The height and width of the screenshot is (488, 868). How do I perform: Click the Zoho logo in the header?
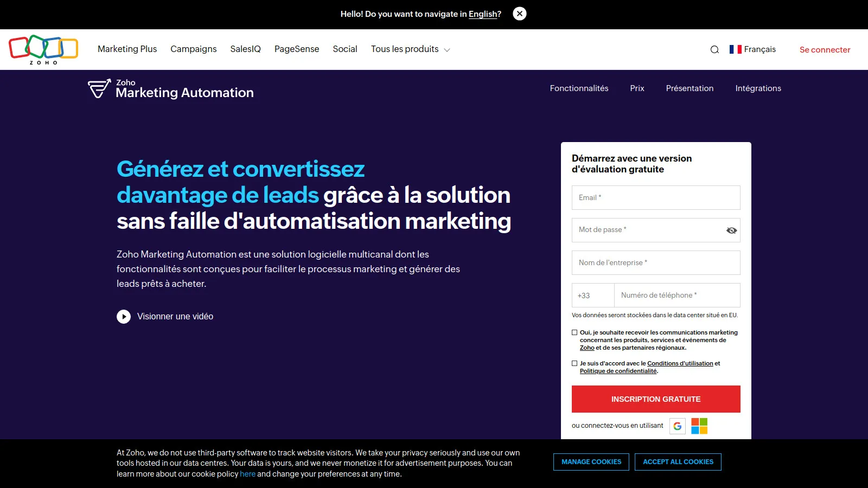click(x=43, y=49)
